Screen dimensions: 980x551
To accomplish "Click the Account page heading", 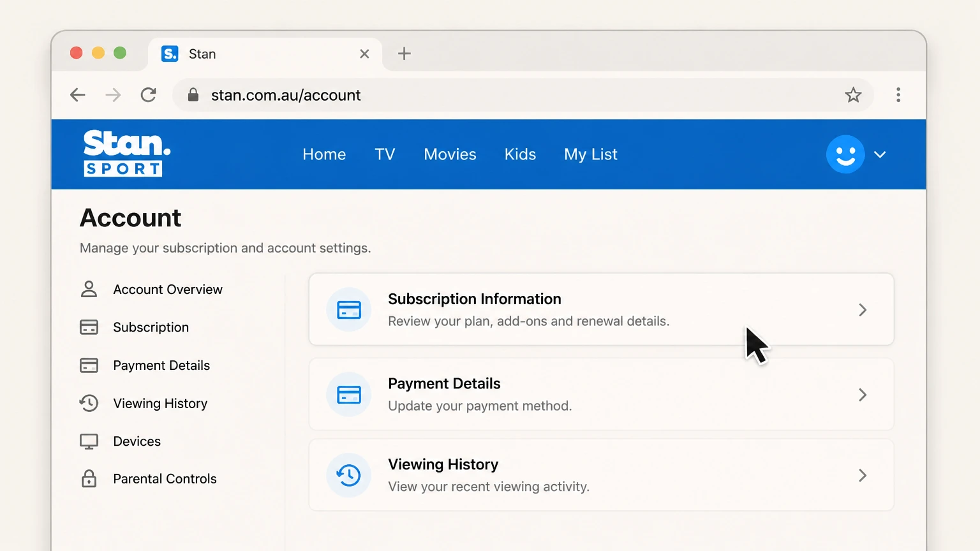I will pyautogui.click(x=130, y=218).
